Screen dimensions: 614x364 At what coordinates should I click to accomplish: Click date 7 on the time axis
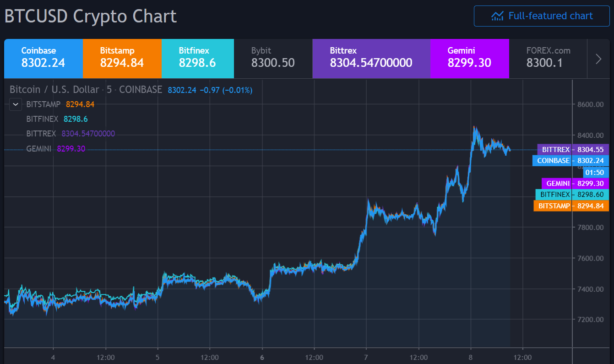(x=366, y=358)
